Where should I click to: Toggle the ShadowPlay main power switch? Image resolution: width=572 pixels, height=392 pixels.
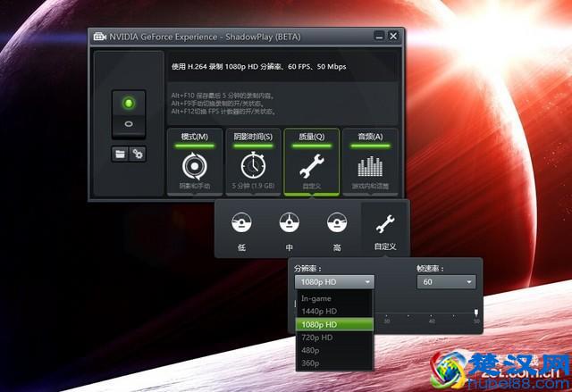[x=128, y=114]
